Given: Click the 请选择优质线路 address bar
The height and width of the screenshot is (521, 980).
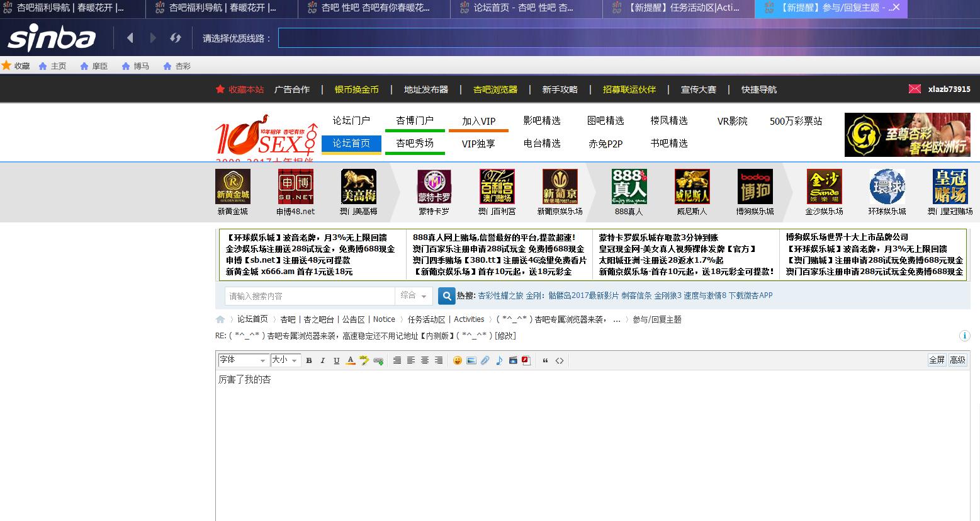Looking at the screenshot, I should click(628, 38).
